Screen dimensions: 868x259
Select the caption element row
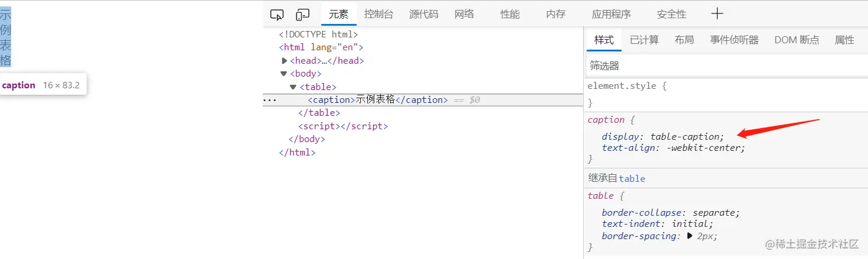[x=423, y=100]
